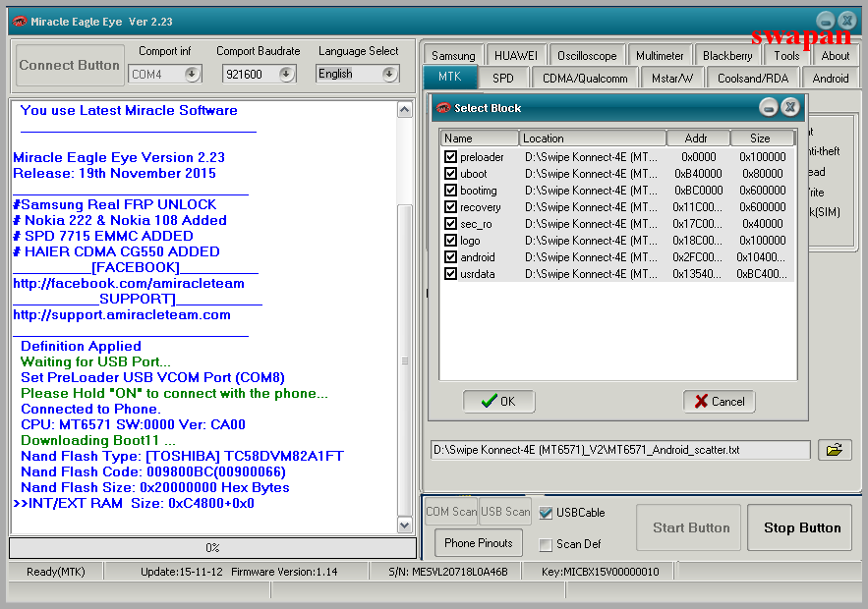Open the About tab
This screenshot has height=609, width=868.
[x=836, y=55]
